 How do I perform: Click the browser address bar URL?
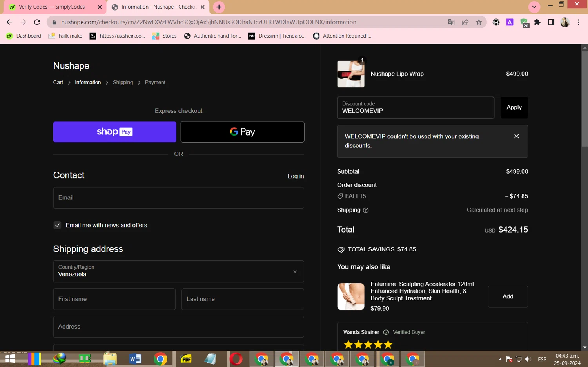pyautogui.click(x=209, y=22)
